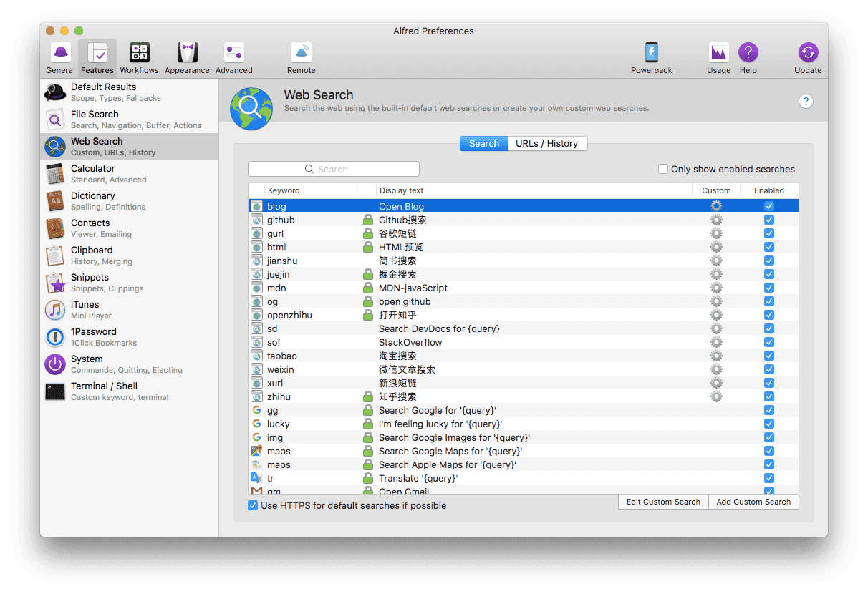Click the Update toolbar icon
This screenshot has width=868, height=594.
coord(808,58)
